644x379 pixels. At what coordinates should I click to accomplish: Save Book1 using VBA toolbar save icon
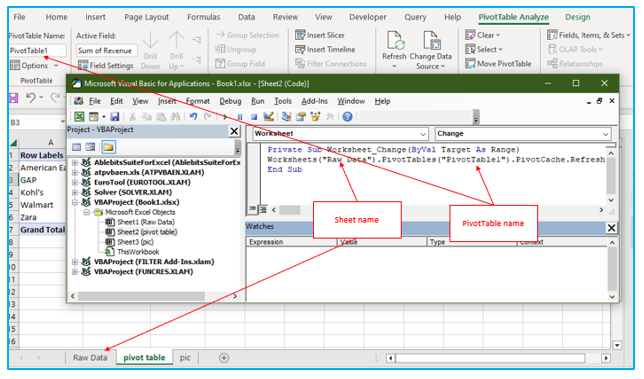[x=115, y=117]
